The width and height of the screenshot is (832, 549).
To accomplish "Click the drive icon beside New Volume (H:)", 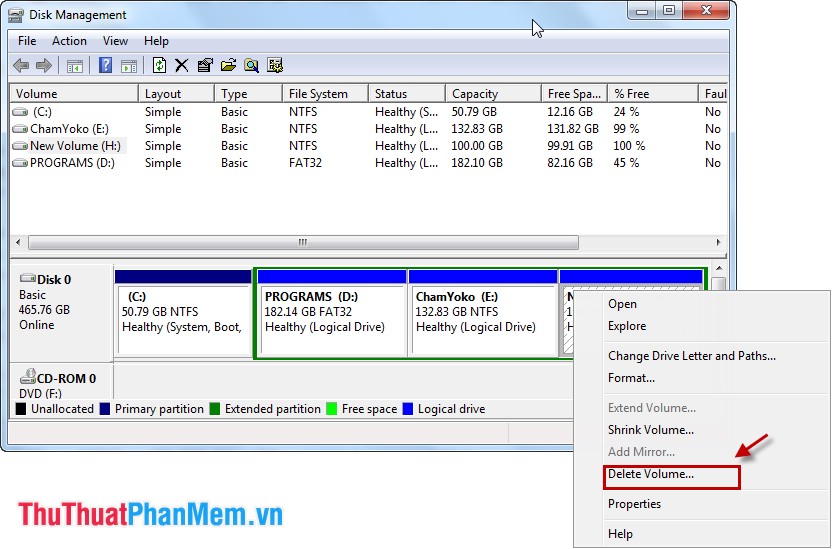I will [x=20, y=146].
